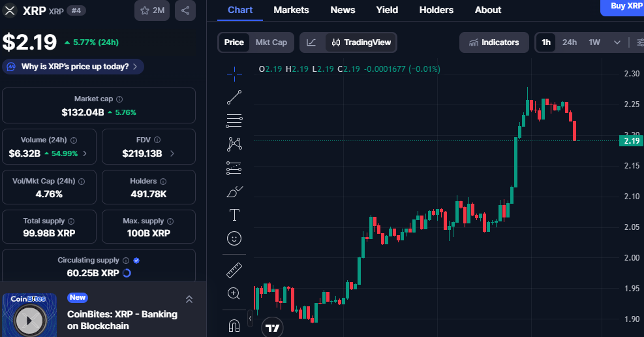Open the emoji icons tool
644x337 pixels.
pos(234,238)
